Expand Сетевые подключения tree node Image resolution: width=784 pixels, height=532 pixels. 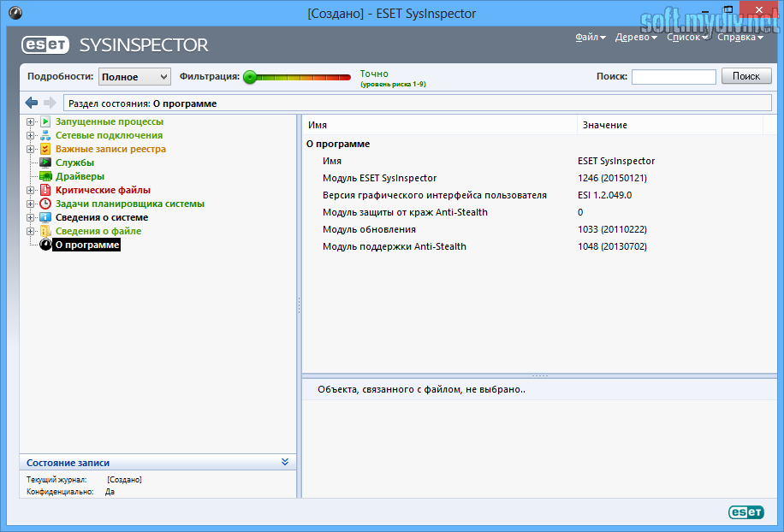click(31, 135)
